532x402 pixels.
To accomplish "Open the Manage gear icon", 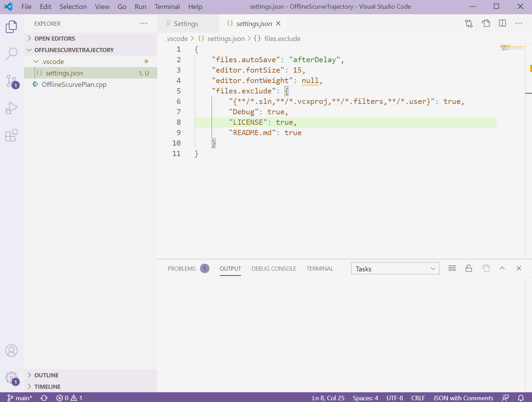I will pyautogui.click(x=11, y=378).
